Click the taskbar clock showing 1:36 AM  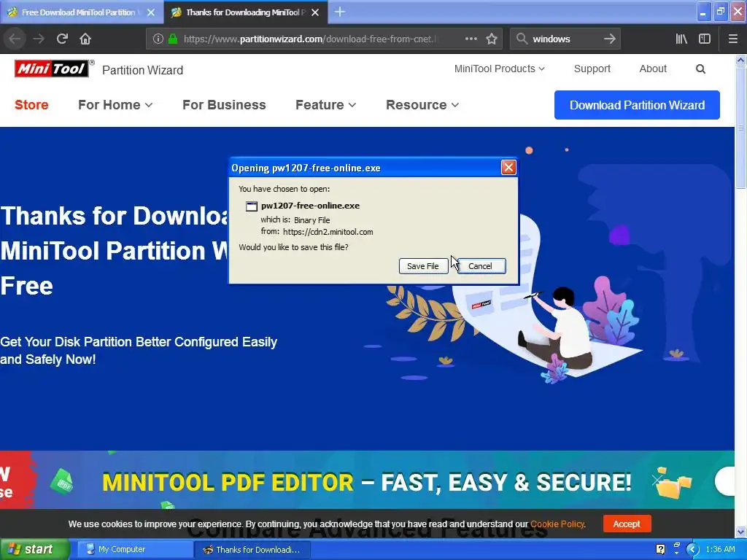click(x=720, y=549)
